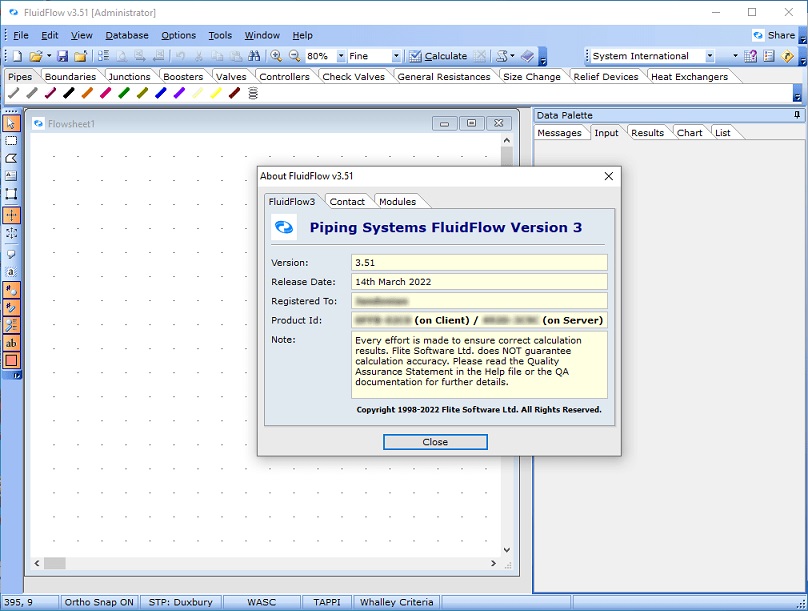The image size is (808, 611).
Task: Click the flowsheet vertical scrollbar down arrow
Action: pyautogui.click(x=507, y=550)
